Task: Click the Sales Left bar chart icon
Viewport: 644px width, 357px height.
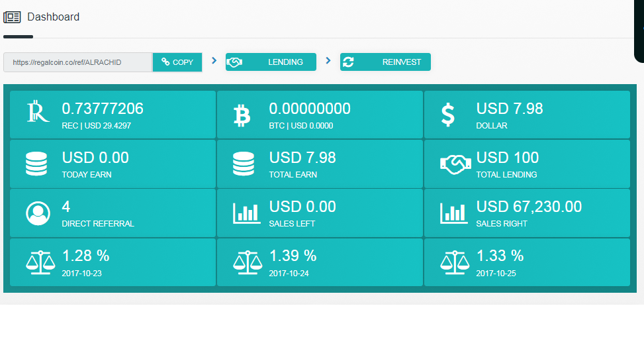Action: [x=246, y=213]
